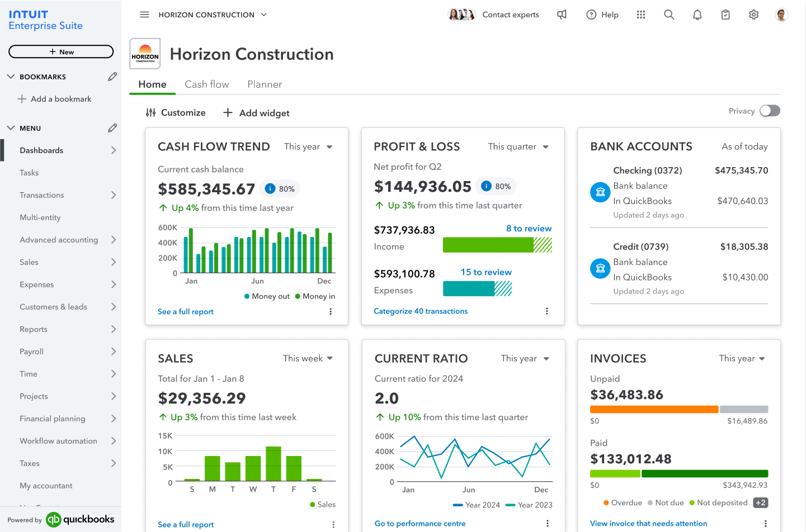Collapse navigation using the hamburger icon
The height and width of the screenshot is (532, 806).
[x=144, y=15]
